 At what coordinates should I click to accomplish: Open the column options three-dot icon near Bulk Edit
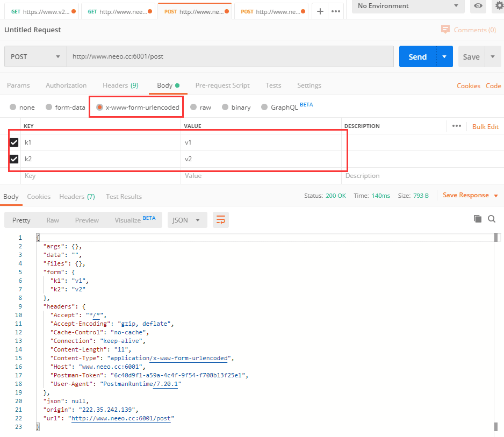[x=456, y=126]
